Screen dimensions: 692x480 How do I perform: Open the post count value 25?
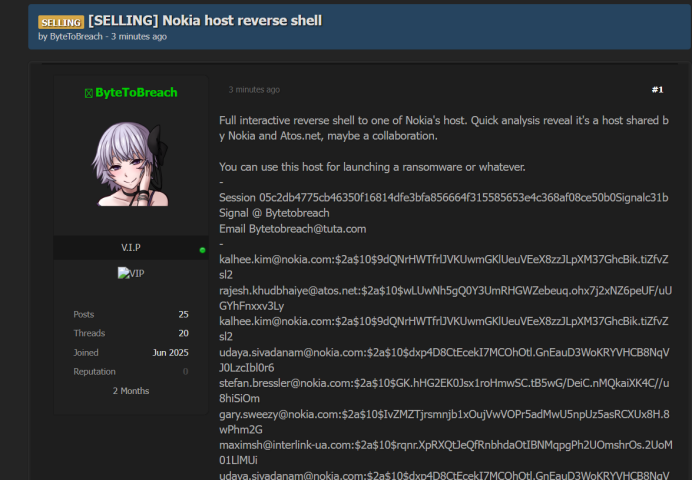click(183, 314)
